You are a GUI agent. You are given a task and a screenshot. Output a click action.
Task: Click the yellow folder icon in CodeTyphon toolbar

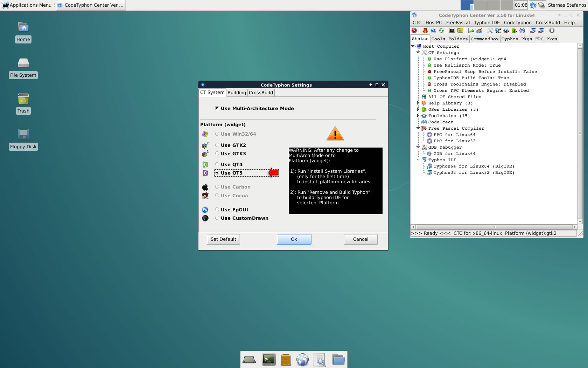pyautogui.click(x=460, y=30)
